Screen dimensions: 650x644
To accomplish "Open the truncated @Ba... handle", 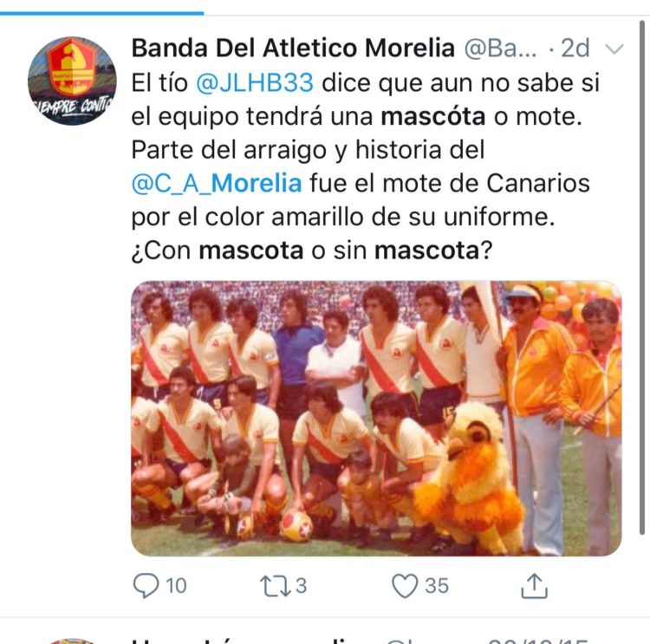I will [x=500, y=48].
